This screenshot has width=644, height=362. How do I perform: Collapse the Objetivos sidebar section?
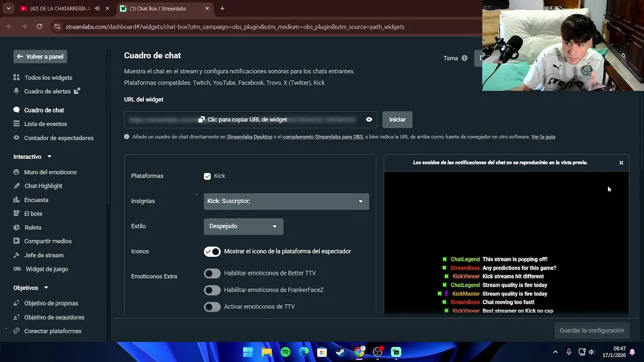click(x=46, y=288)
